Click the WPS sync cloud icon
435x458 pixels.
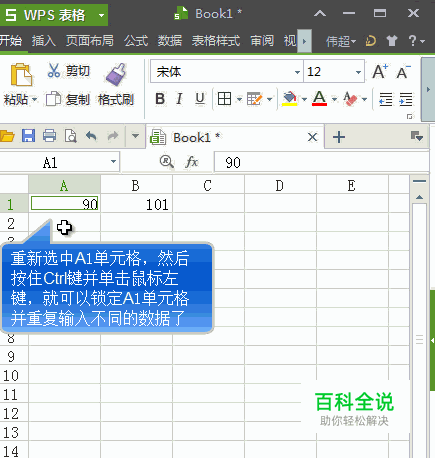[x=371, y=41]
